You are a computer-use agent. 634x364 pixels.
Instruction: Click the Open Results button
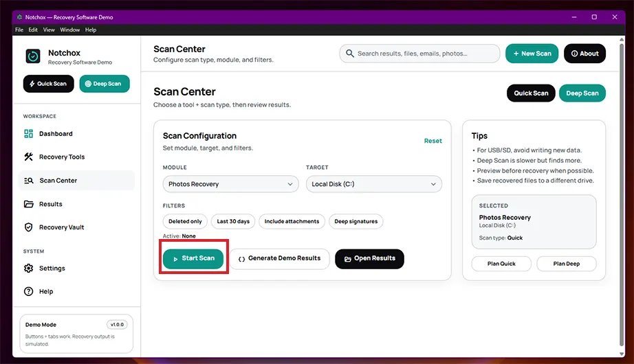coord(369,258)
